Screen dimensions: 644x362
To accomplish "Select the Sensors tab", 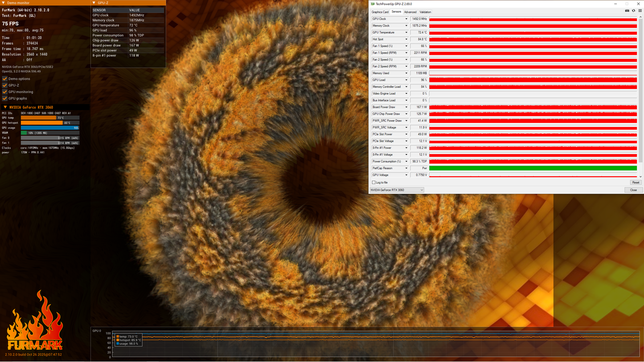I will 396,12.
